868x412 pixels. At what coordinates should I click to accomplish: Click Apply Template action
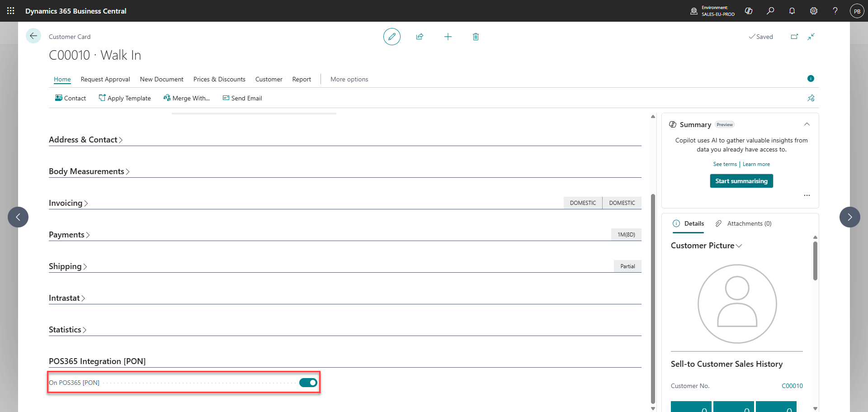[125, 98]
